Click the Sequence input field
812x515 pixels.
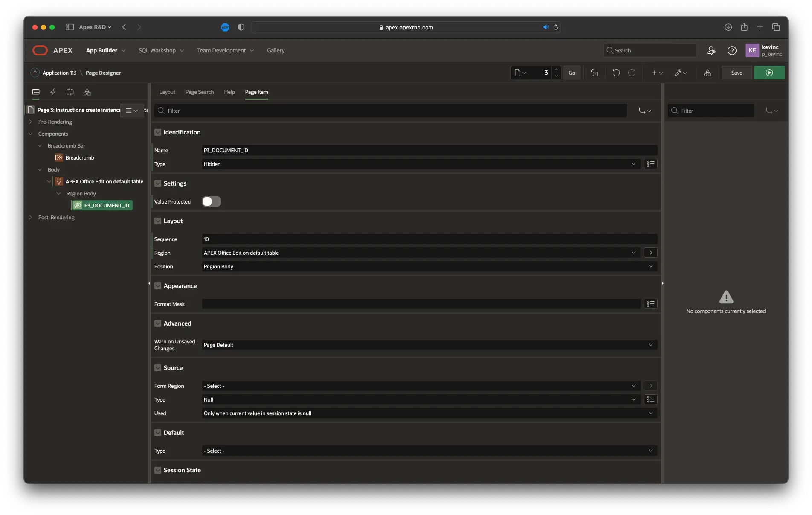pyautogui.click(x=429, y=239)
